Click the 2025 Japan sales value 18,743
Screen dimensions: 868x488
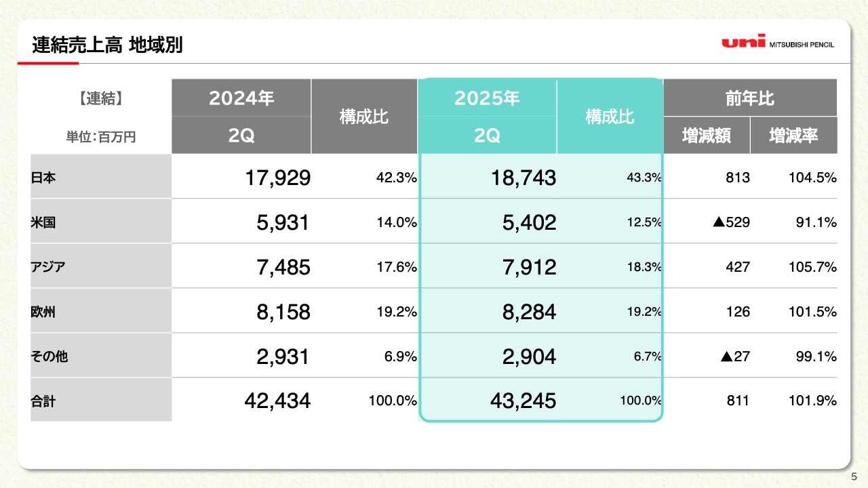(x=523, y=178)
